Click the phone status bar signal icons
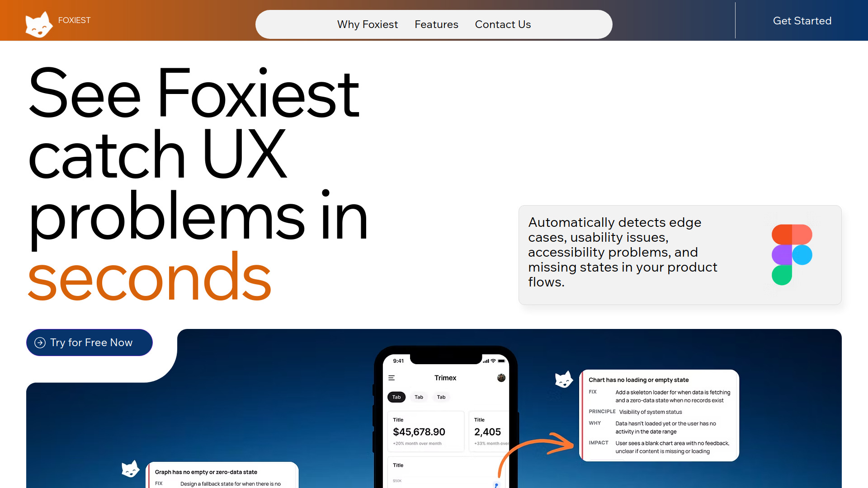Viewport: 868px width, 488px height. (x=493, y=361)
